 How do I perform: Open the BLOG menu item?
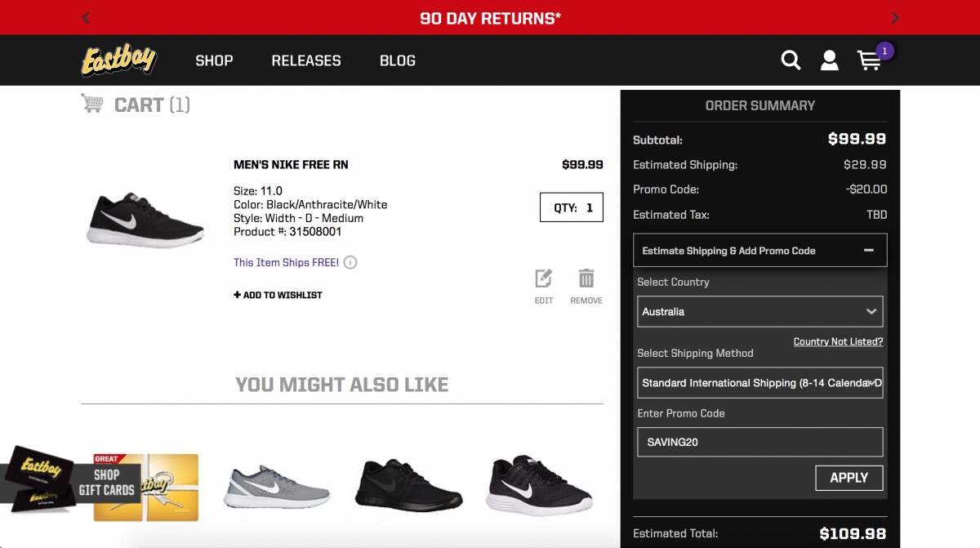(398, 60)
